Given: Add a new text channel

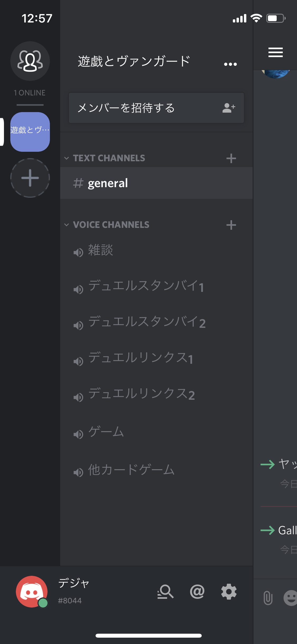Looking at the screenshot, I should click(x=231, y=158).
